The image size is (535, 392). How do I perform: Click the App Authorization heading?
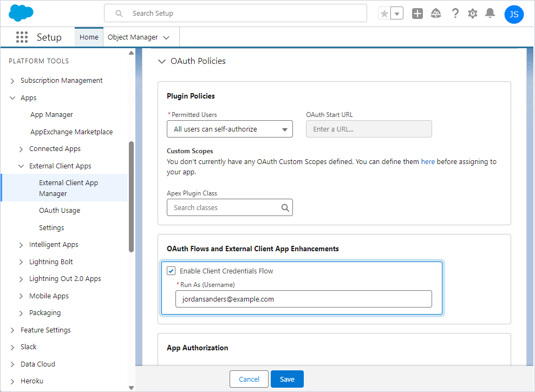click(198, 348)
